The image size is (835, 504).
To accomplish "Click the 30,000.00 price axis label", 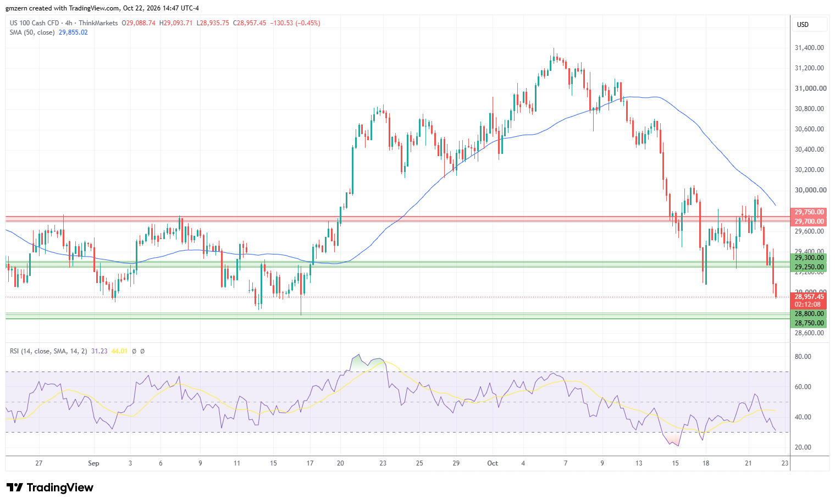I will tap(810, 190).
